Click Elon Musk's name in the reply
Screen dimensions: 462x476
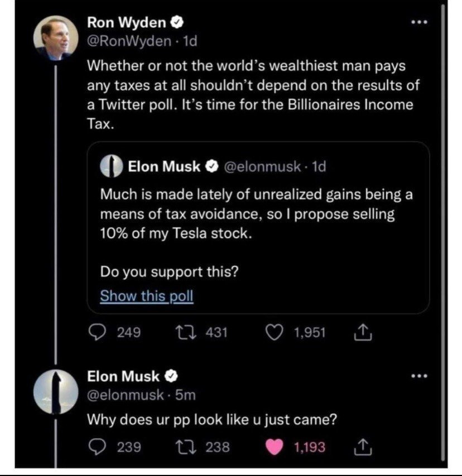point(124,376)
